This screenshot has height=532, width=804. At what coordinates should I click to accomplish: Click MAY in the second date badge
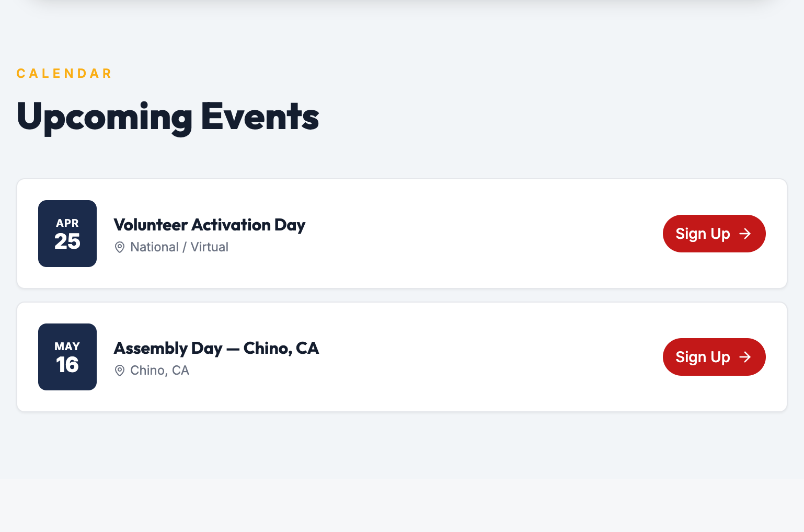coord(67,346)
